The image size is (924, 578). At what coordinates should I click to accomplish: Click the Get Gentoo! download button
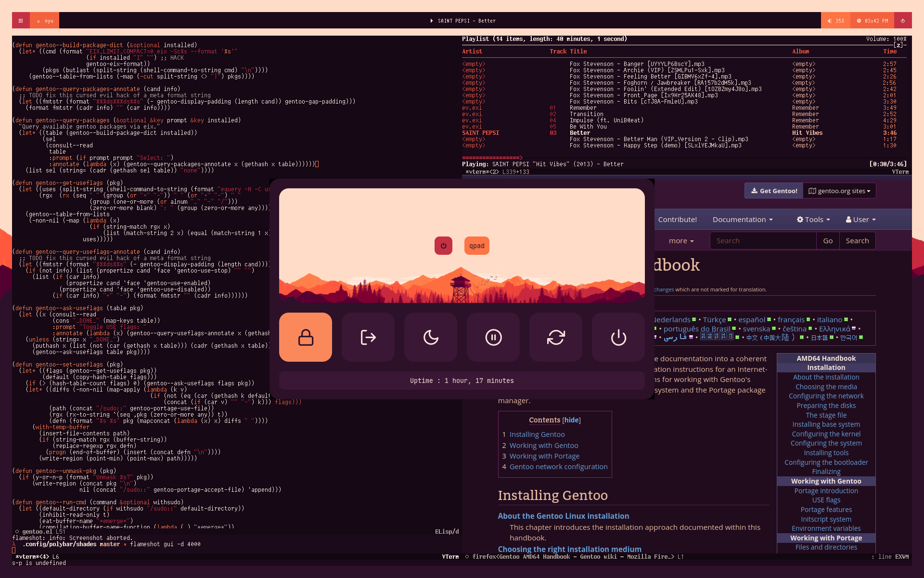tap(774, 191)
